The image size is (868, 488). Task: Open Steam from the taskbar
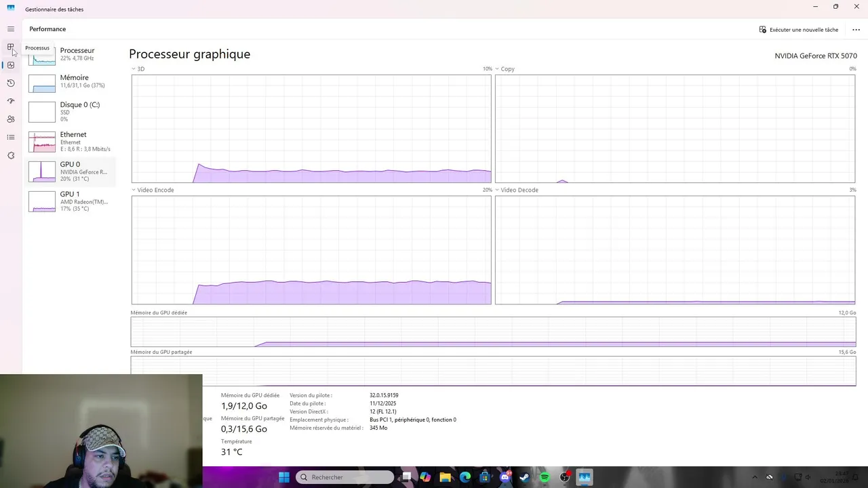525,477
